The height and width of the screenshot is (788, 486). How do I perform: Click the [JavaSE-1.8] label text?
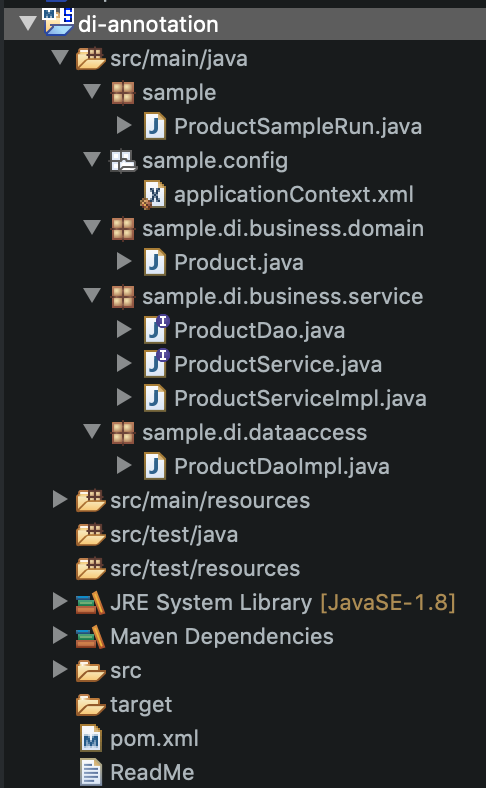[388, 603]
